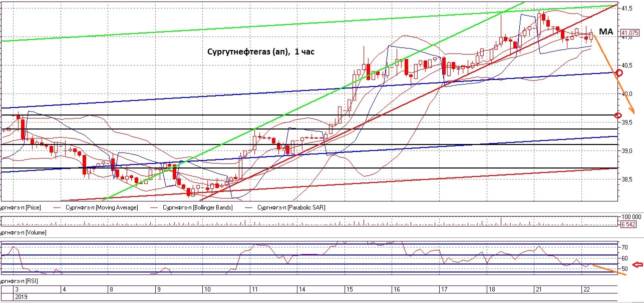Viewport: 644px width, 303px height.
Task: Click date 11 on the time axis
Action: coord(255,289)
